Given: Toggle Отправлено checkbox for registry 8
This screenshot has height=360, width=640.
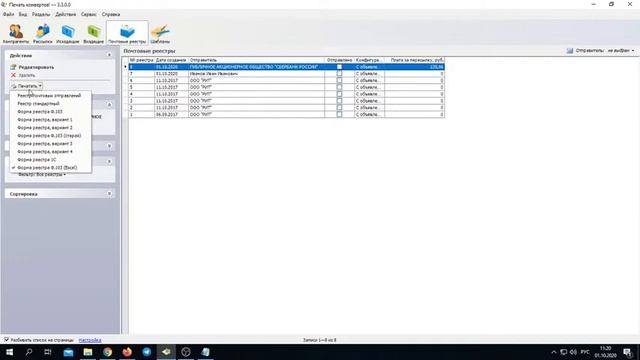Looking at the screenshot, I should (339, 67).
